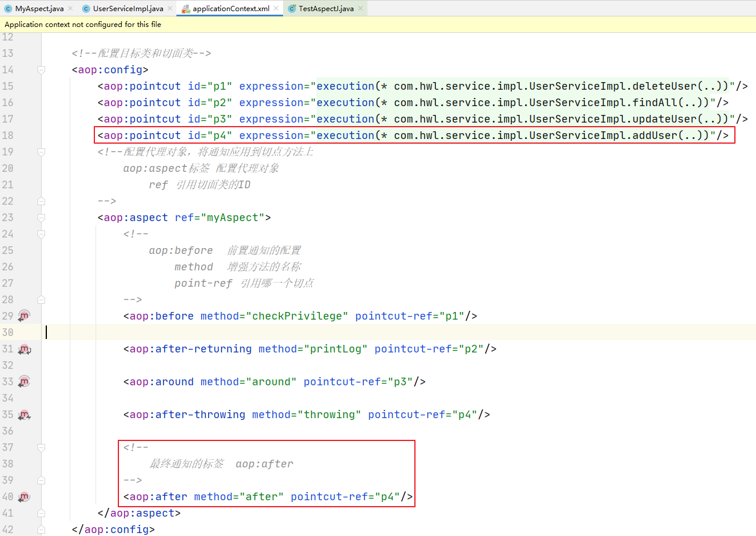
Task: Place the caret on empty line 30
Action: [x=399, y=333]
